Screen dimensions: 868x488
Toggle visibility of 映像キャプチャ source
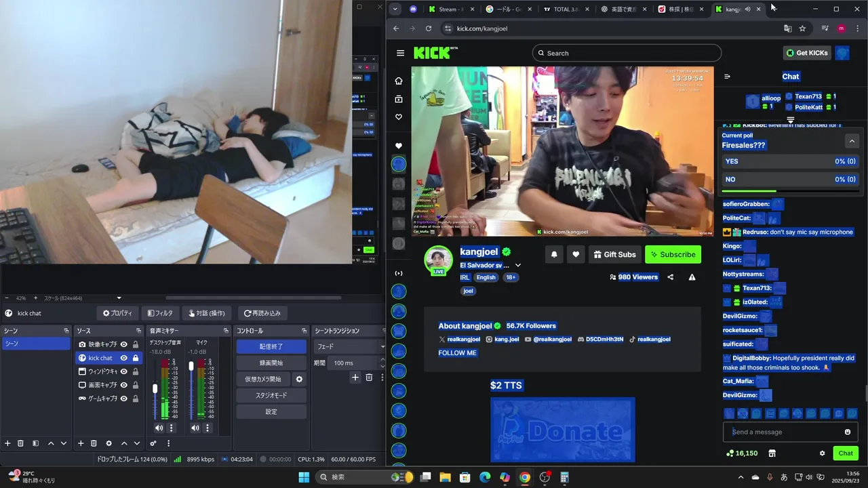tap(124, 344)
